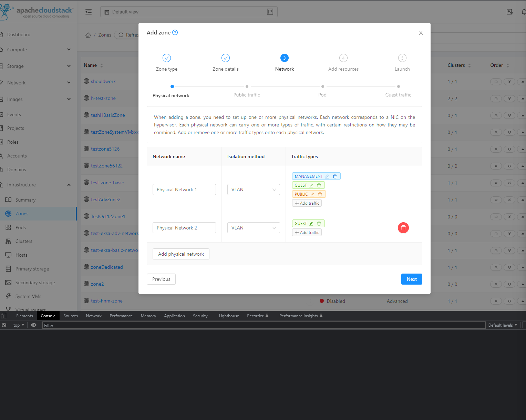Jump to the Zone details step

226,58
